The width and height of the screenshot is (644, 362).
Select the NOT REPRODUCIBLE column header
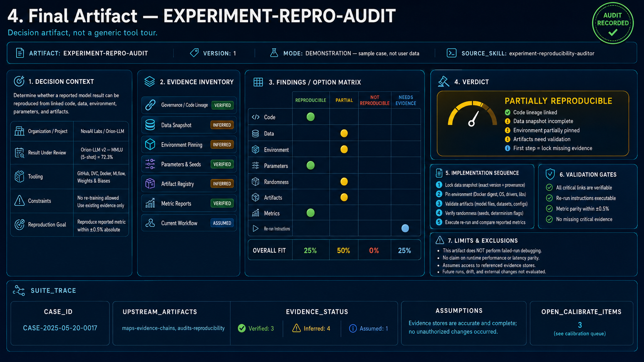pyautogui.click(x=374, y=100)
